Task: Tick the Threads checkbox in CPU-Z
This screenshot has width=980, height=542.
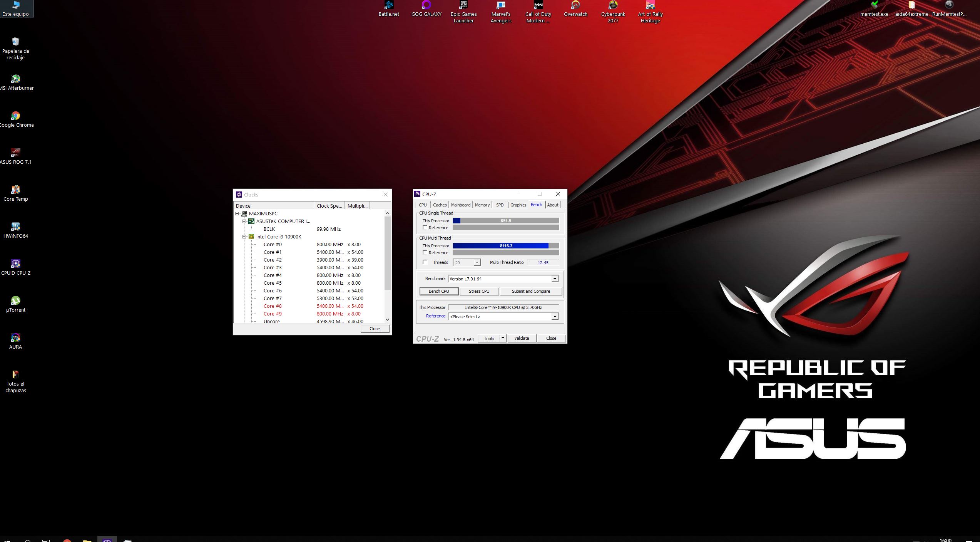Action: point(425,262)
